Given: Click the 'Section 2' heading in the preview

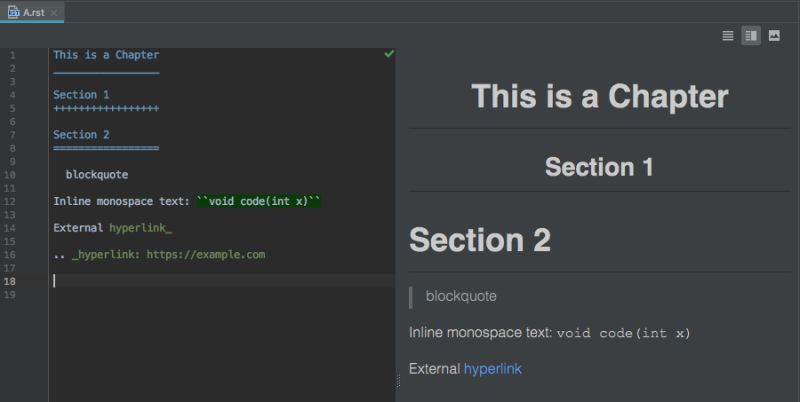Looking at the screenshot, I should coord(480,240).
